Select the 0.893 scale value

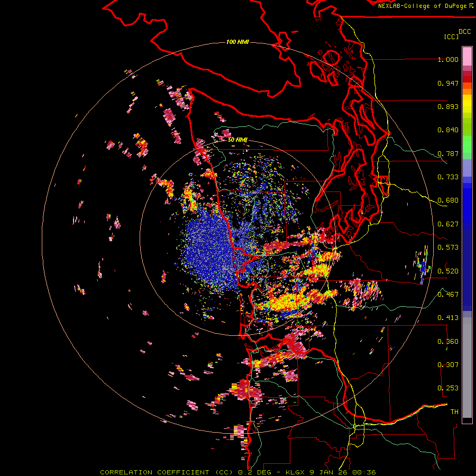448,106
